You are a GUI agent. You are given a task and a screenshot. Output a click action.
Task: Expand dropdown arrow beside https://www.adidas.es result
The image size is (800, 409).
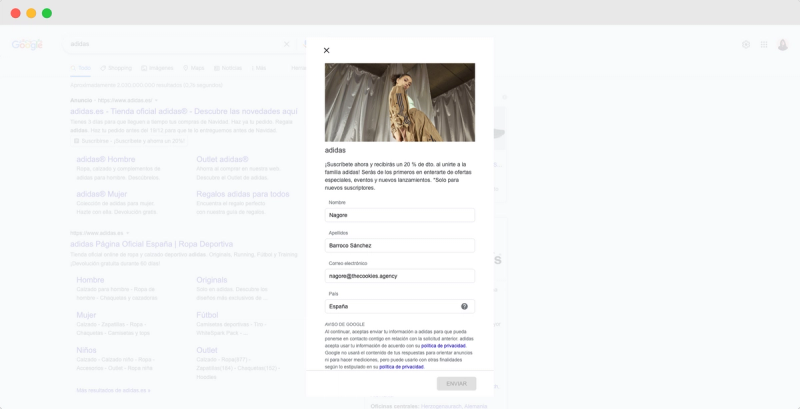click(128, 233)
